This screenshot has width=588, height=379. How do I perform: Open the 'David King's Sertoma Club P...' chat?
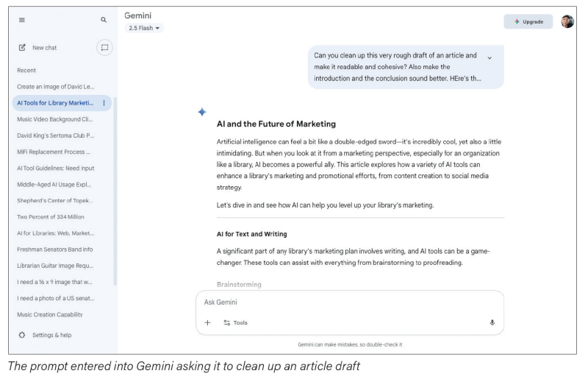click(x=56, y=135)
